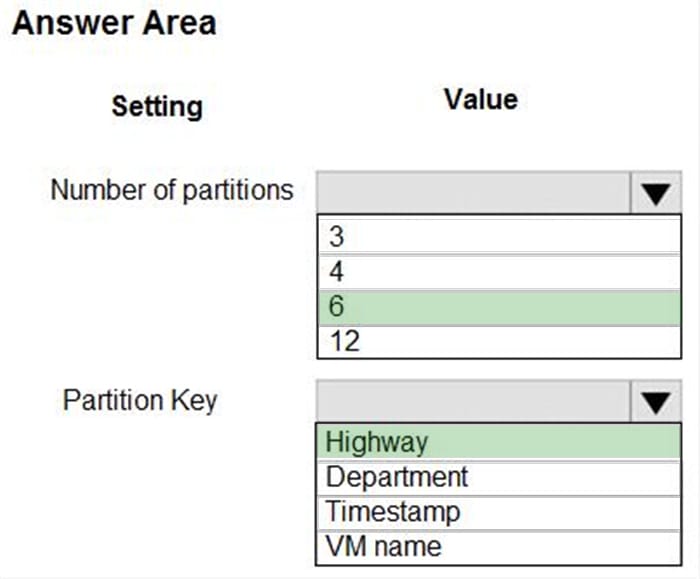Viewport: 700px width, 579px height.
Task: Open the Number of partitions dropdown arrow
Action: (655, 192)
